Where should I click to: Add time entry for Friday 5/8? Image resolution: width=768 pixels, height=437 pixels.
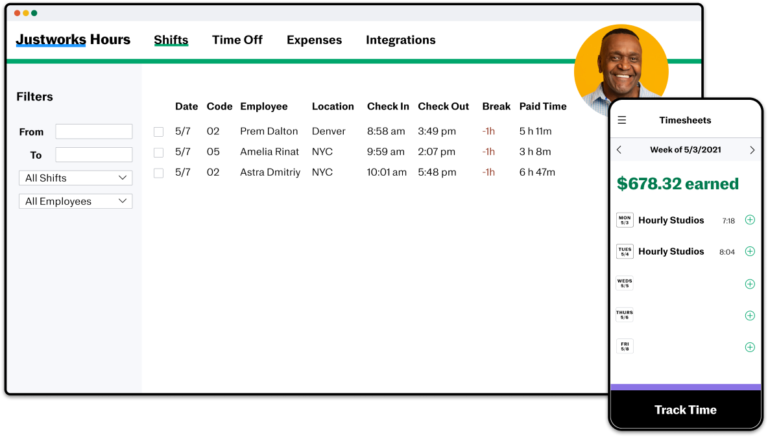pyautogui.click(x=750, y=347)
